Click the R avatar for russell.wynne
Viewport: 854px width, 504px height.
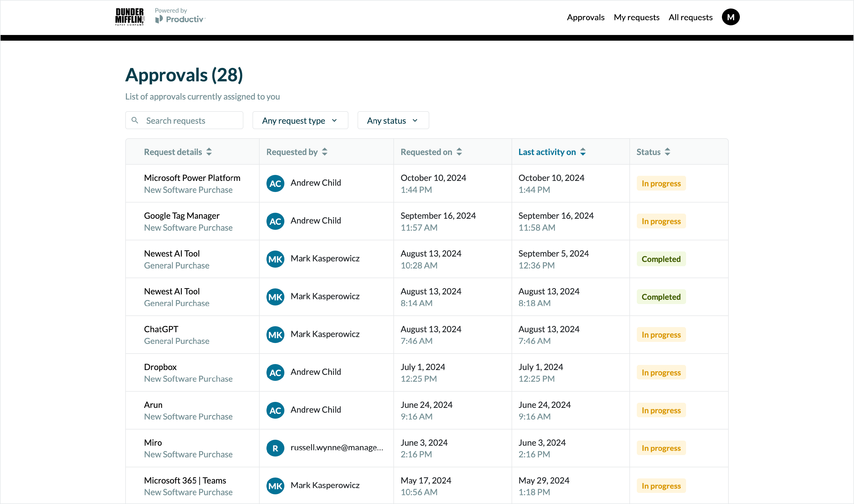pyautogui.click(x=275, y=448)
